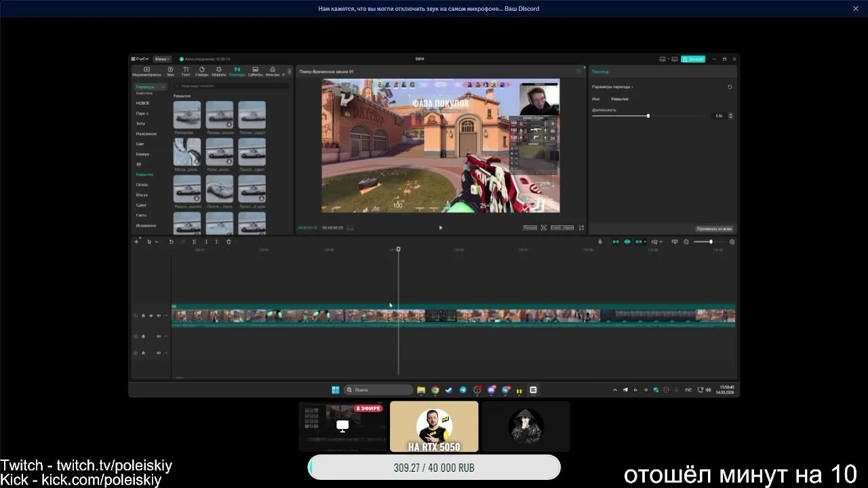Viewport: 868px width, 488px height.
Task: Toggle lock on the second timeline track
Action: point(143,336)
